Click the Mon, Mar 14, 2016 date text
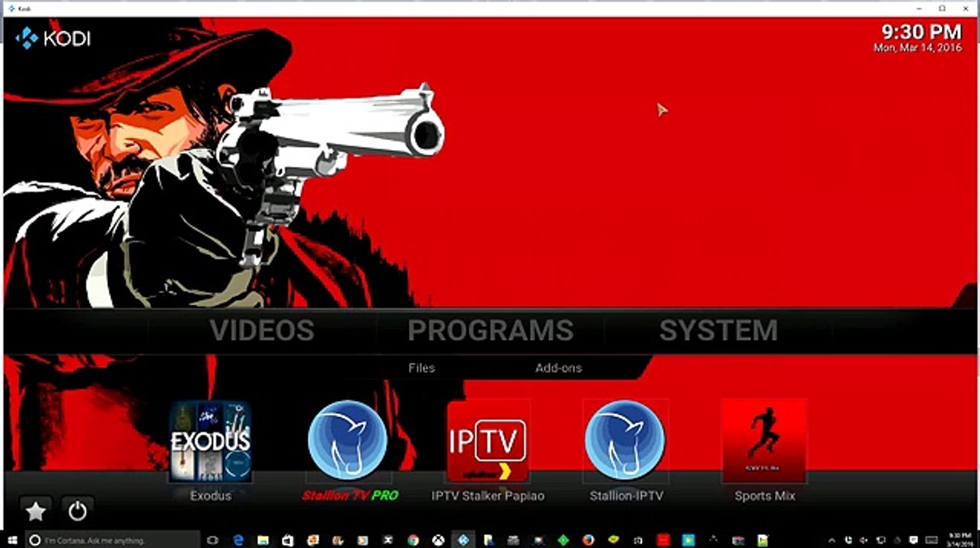The width and height of the screenshot is (980, 548). [x=918, y=47]
